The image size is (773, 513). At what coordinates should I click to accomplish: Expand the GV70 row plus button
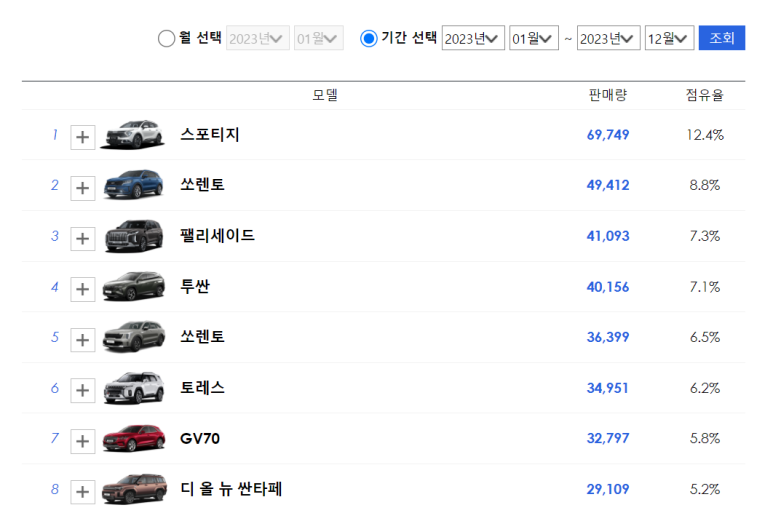83,441
